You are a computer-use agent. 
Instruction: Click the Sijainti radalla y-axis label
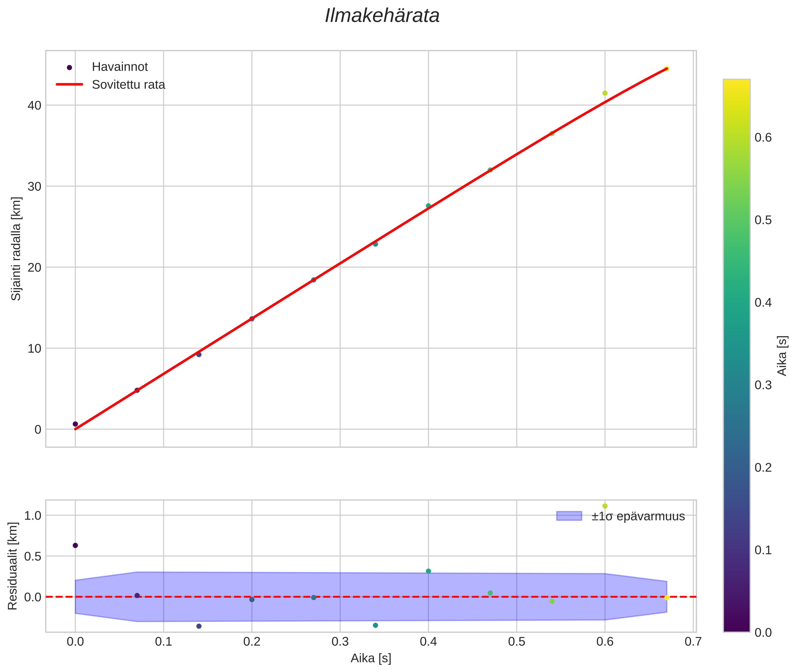(16, 249)
